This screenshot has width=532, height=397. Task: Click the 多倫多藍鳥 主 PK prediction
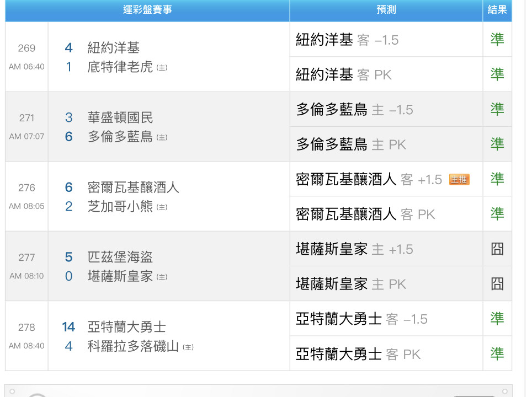(351, 144)
